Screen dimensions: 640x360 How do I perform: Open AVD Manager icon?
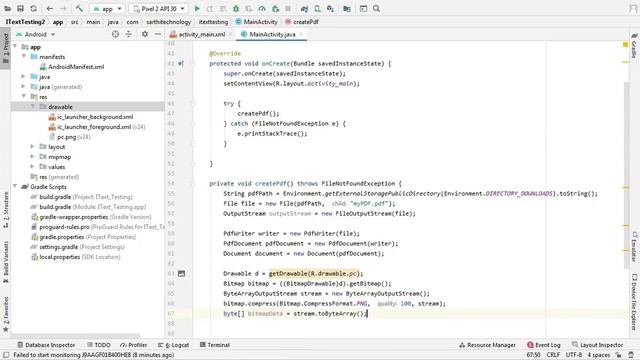point(317,9)
